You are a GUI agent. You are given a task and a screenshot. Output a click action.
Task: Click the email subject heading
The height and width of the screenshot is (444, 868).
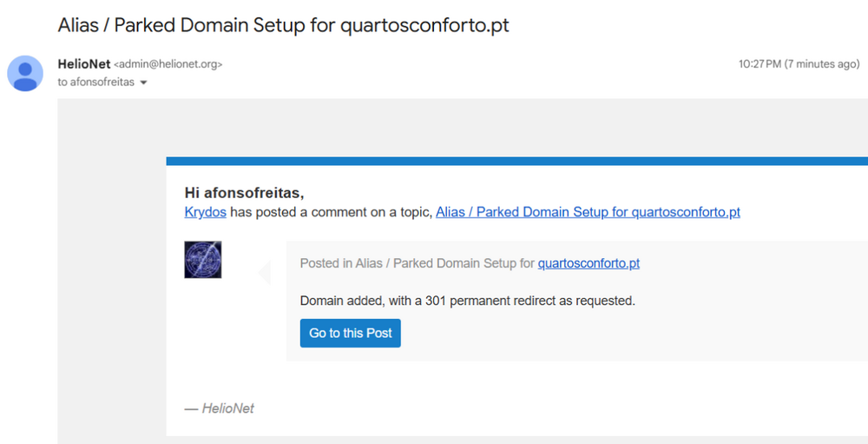point(283,25)
